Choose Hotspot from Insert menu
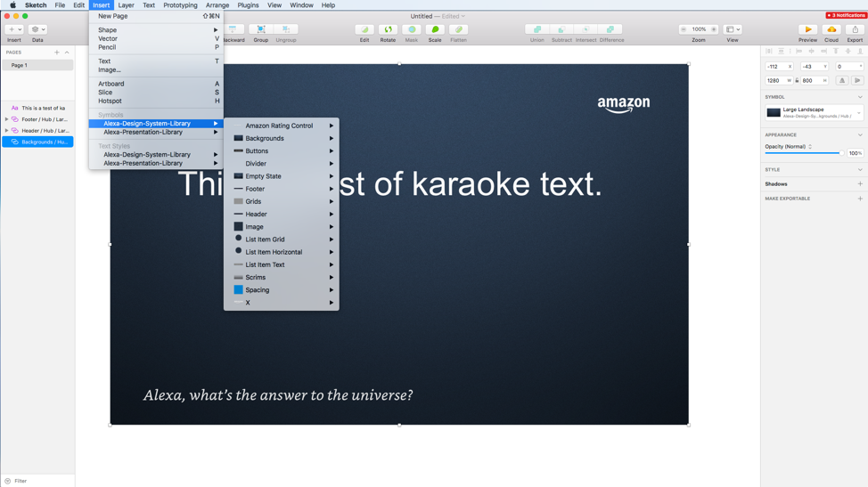The height and width of the screenshot is (487, 868). (156, 101)
